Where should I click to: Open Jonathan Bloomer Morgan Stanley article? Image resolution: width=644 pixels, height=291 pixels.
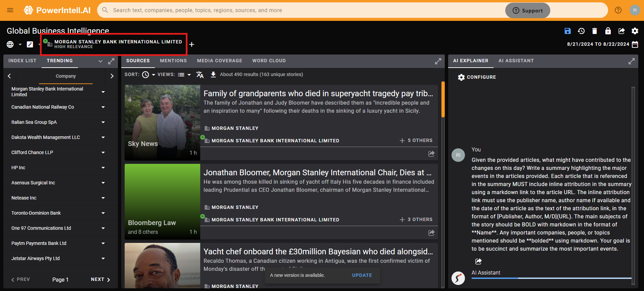click(317, 173)
